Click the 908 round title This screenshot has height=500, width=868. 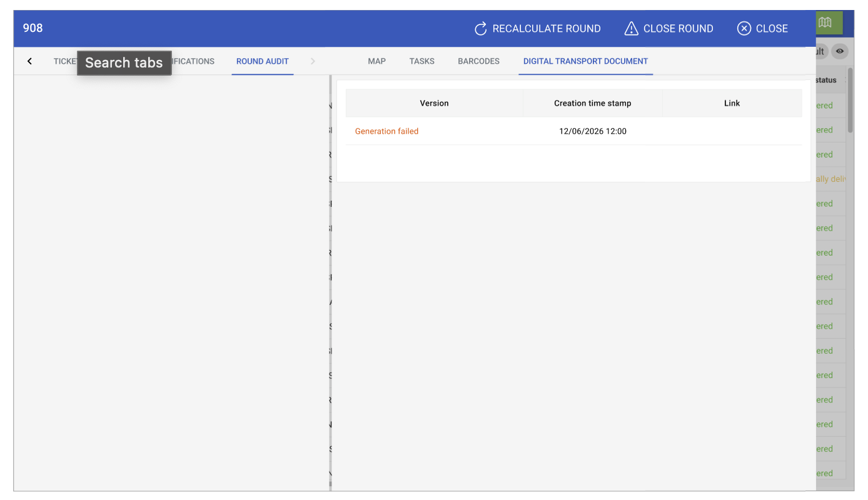[33, 28]
